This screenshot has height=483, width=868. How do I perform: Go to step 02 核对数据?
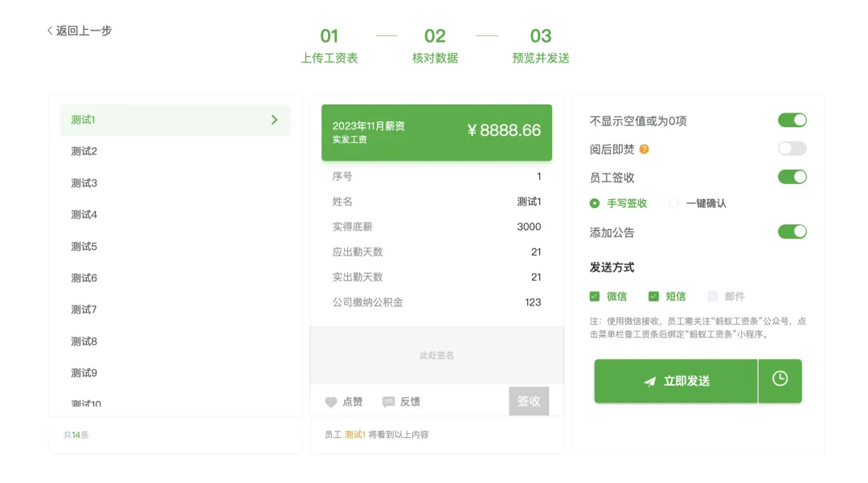tap(435, 45)
